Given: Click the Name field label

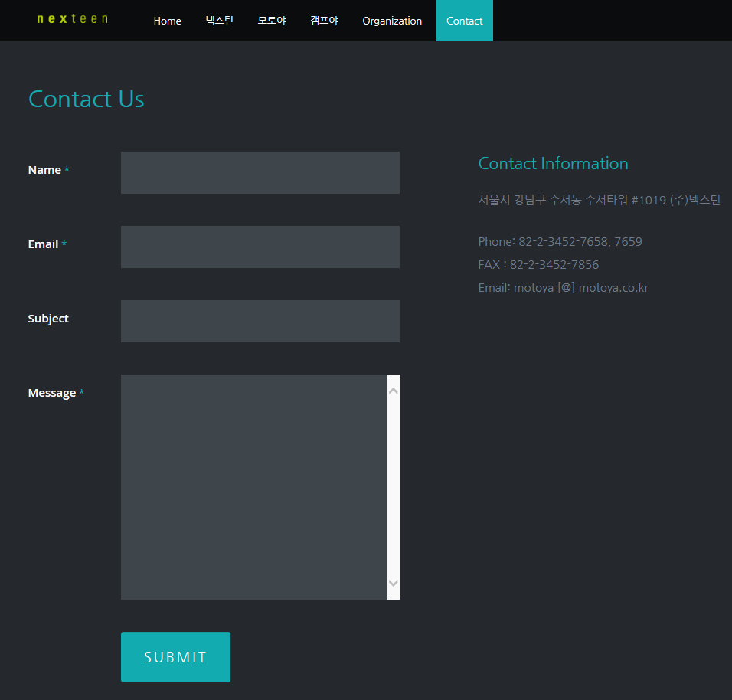Looking at the screenshot, I should (44, 170).
